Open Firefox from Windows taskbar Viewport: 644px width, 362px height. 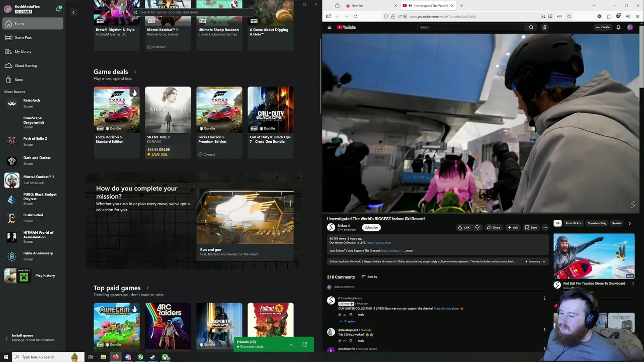(x=116, y=357)
